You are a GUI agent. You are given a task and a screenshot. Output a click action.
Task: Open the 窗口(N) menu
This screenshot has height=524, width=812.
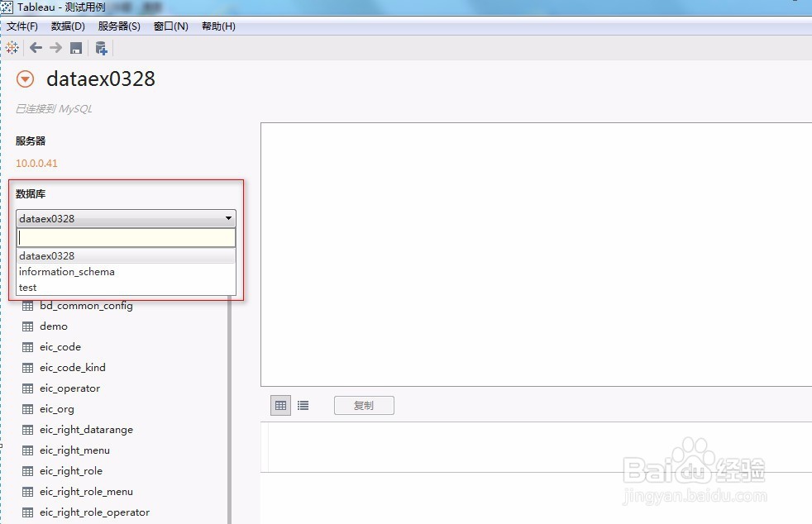click(x=171, y=26)
